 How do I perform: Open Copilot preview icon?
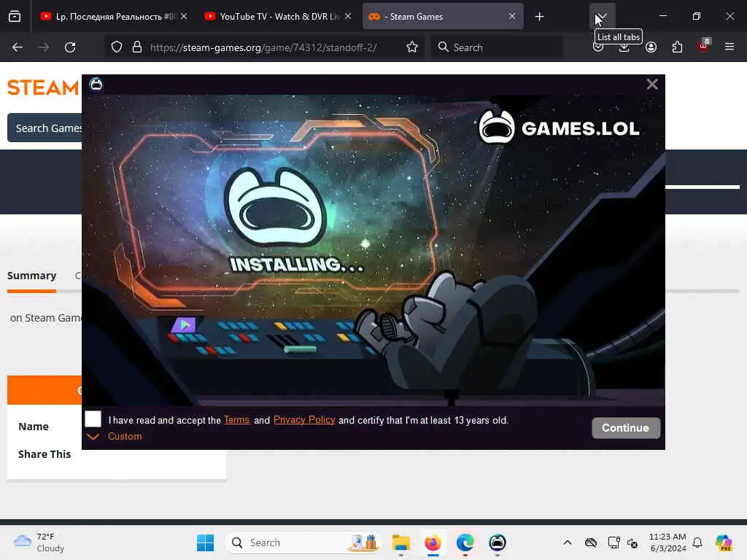[x=724, y=542]
